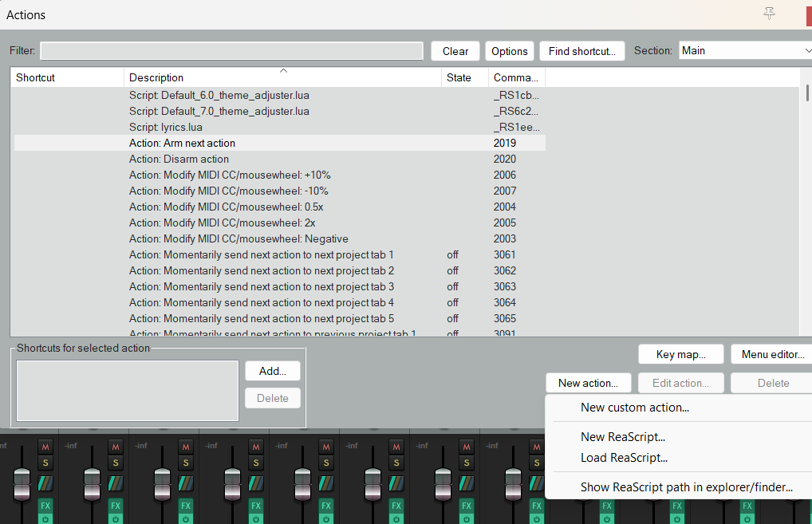Solo the leftmost mixer track
The width and height of the screenshot is (812, 524).
(x=45, y=463)
